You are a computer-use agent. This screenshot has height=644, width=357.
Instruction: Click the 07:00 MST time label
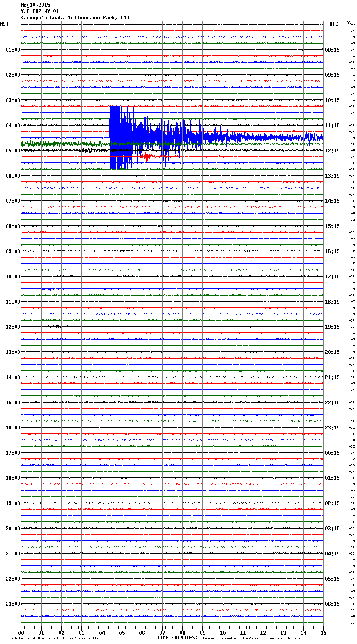tap(13, 201)
